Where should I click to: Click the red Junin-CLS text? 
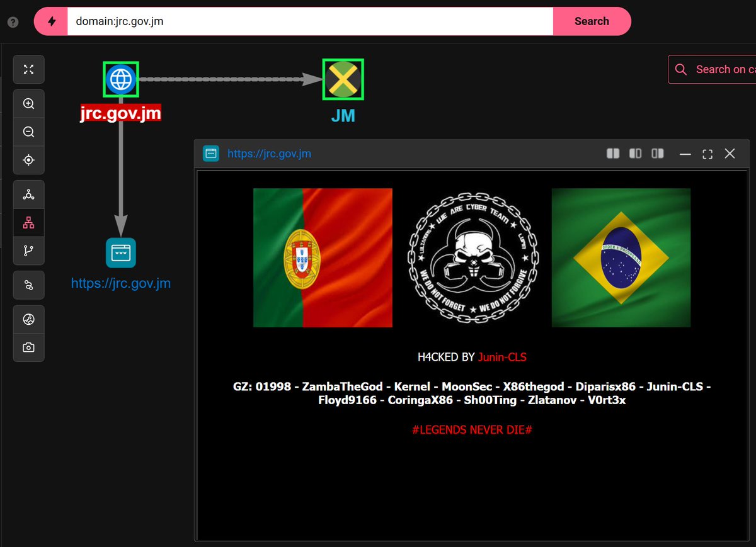502,358
